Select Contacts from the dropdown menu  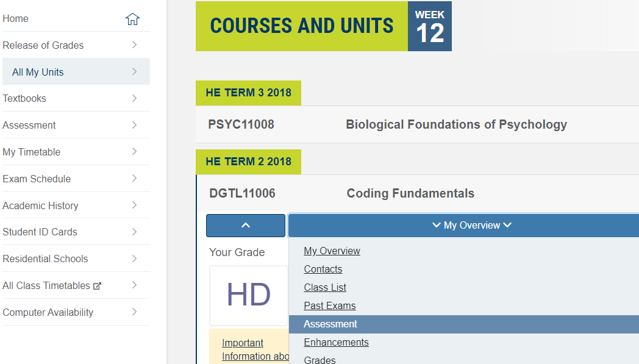323,269
